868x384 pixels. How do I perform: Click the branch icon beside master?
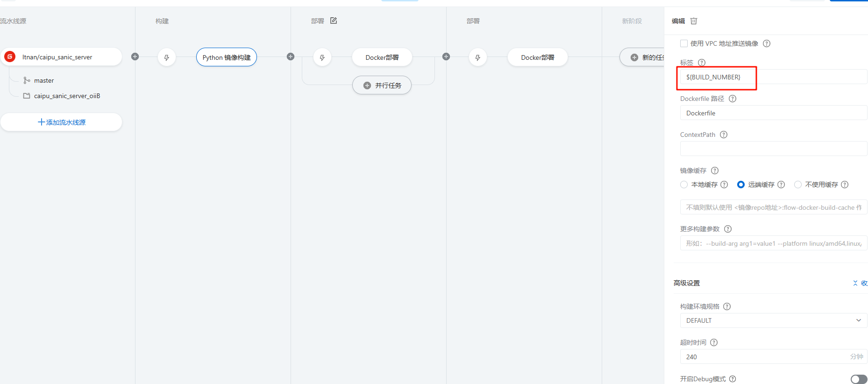(27, 80)
